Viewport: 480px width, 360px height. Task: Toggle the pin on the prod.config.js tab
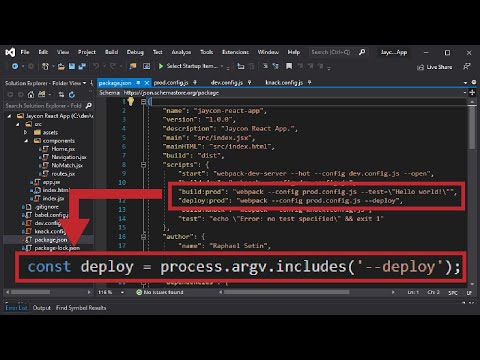click(x=195, y=82)
